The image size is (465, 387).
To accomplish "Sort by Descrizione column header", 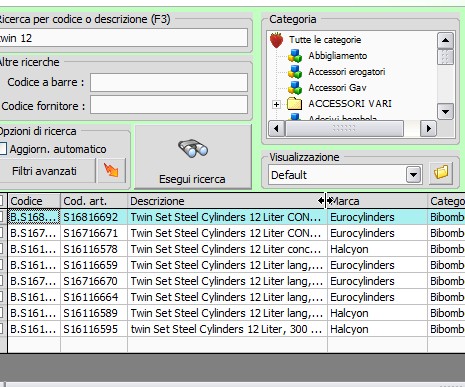I will pos(227,201).
